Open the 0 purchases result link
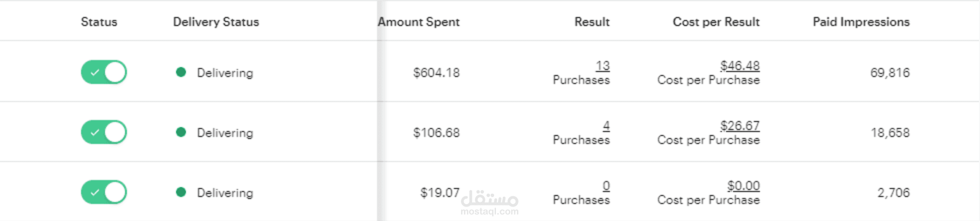The width and height of the screenshot is (980, 221). 606,186
